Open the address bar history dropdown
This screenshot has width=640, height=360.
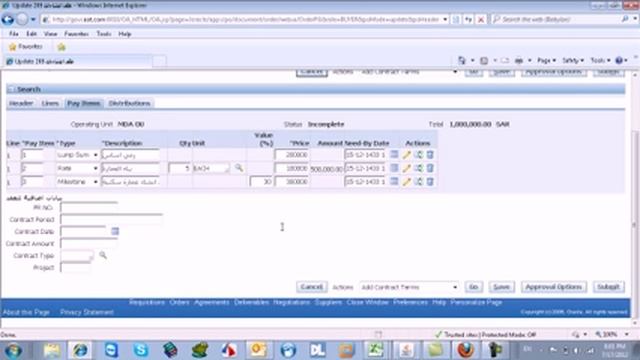click(445, 19)
